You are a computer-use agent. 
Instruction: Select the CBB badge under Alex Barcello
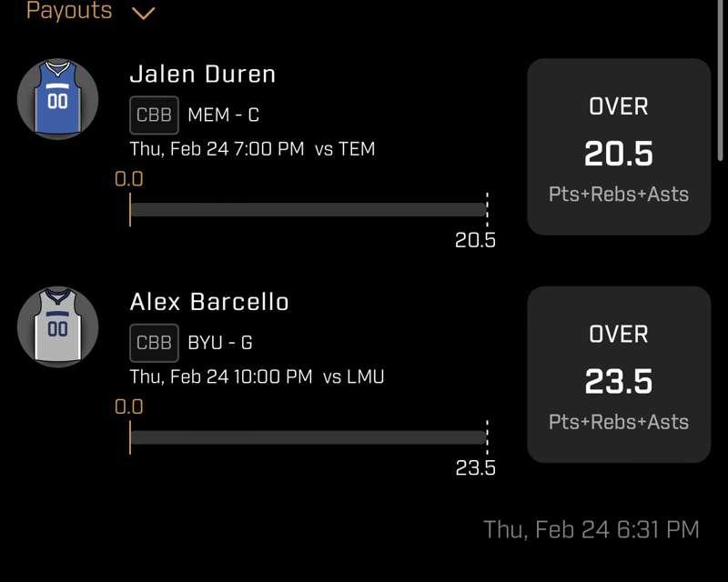[x=154, y=343]
